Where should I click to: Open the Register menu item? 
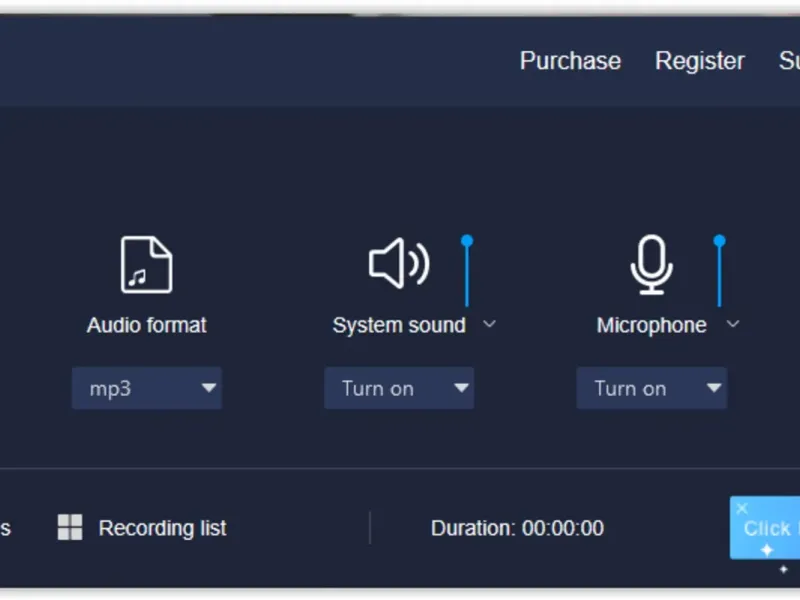click(x=699, y=61)
